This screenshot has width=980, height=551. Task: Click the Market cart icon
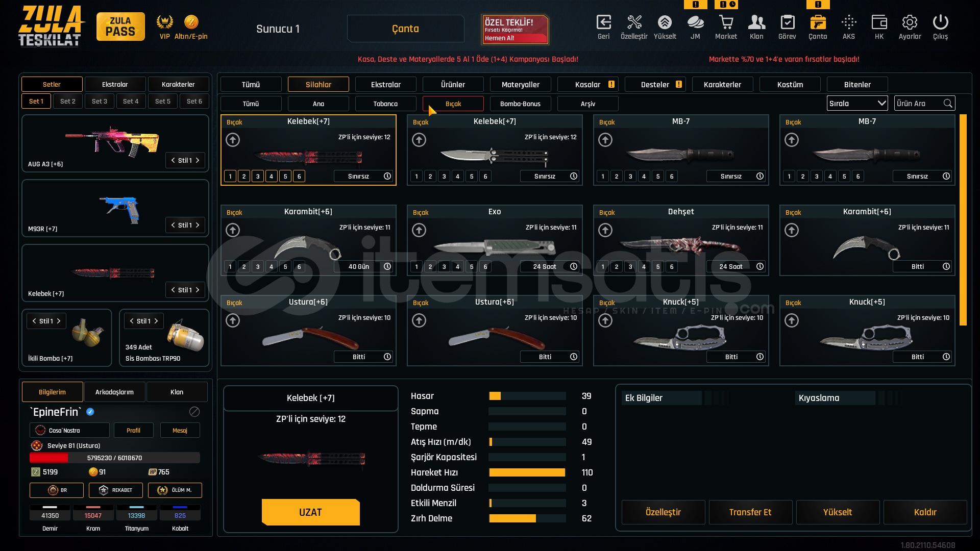(x=726, y=23)
